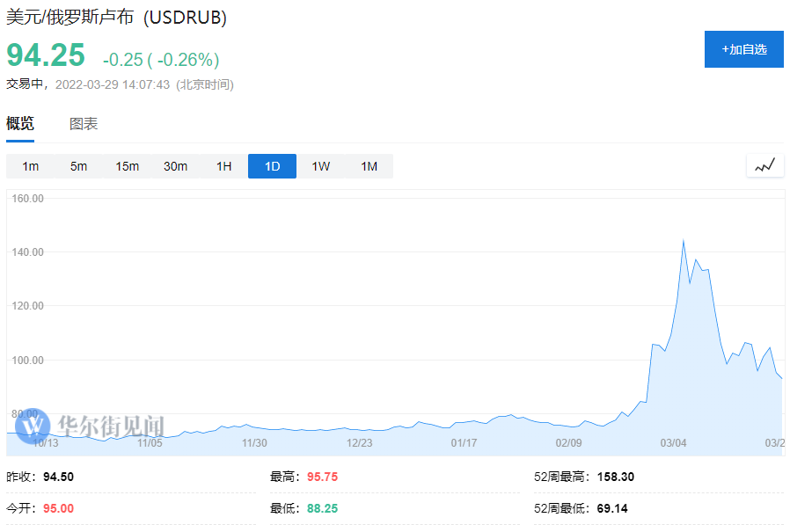Click the 12/23 date axis label
Image resolution: width=790 pixels, height=532 pixels.
[359, 443]
